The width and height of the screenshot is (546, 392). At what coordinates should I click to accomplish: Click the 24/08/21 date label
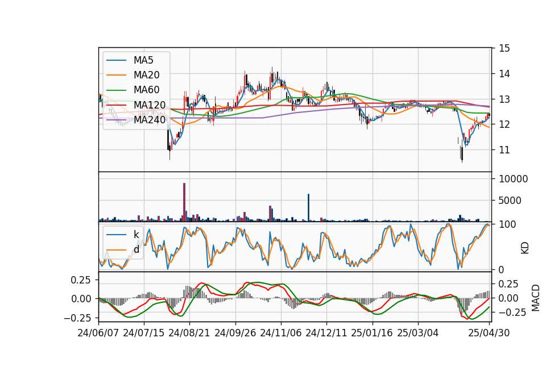click(189, 333)
